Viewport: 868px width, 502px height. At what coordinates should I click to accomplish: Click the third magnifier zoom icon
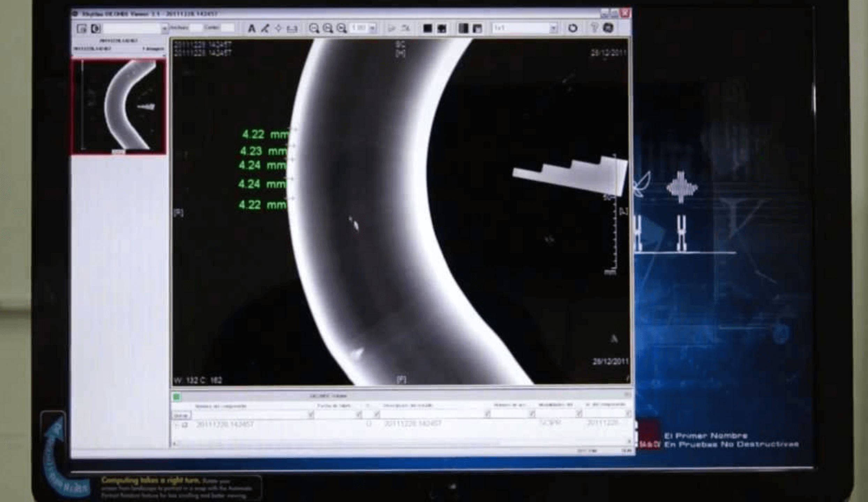pyautogui.click(x=342, y=28)
